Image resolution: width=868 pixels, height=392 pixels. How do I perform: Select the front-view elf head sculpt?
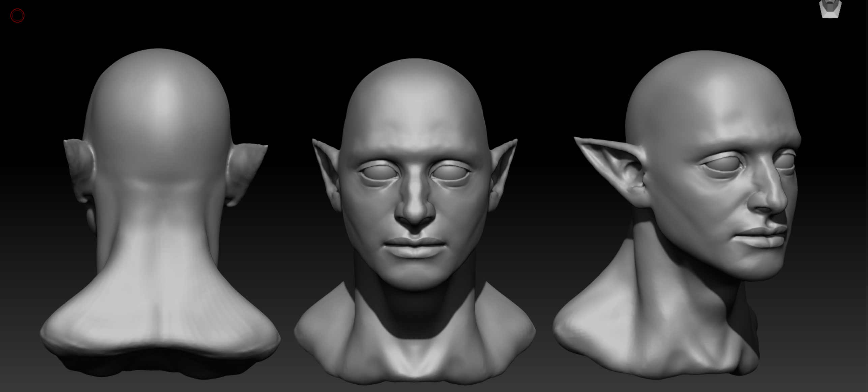pos(415,221)
